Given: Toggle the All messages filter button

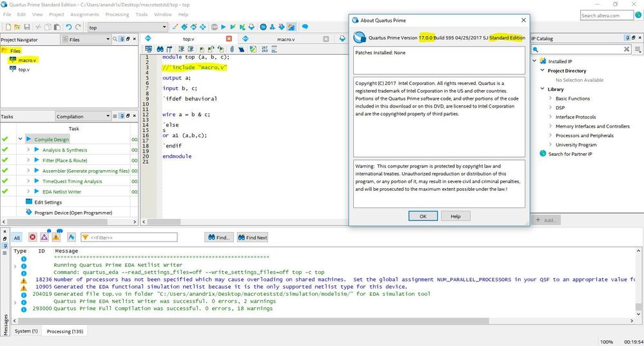Looking at the screenshot, I should pos(17,238).
